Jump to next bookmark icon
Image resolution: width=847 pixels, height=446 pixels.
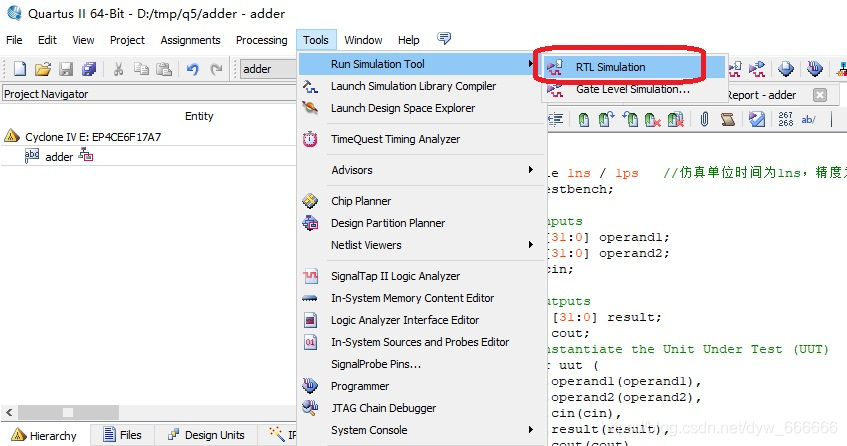606,119
